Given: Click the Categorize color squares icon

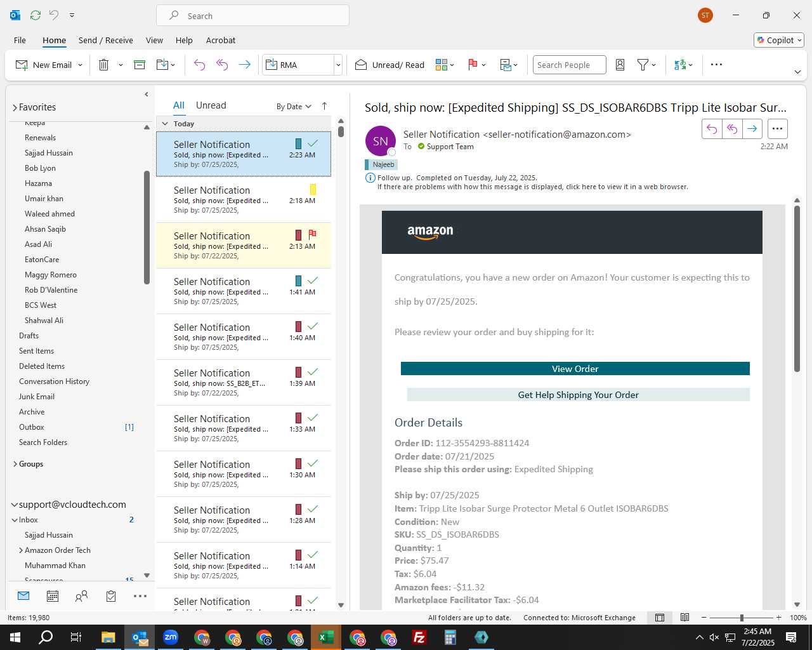Looking at the screenshot, I should pos(442,65).
